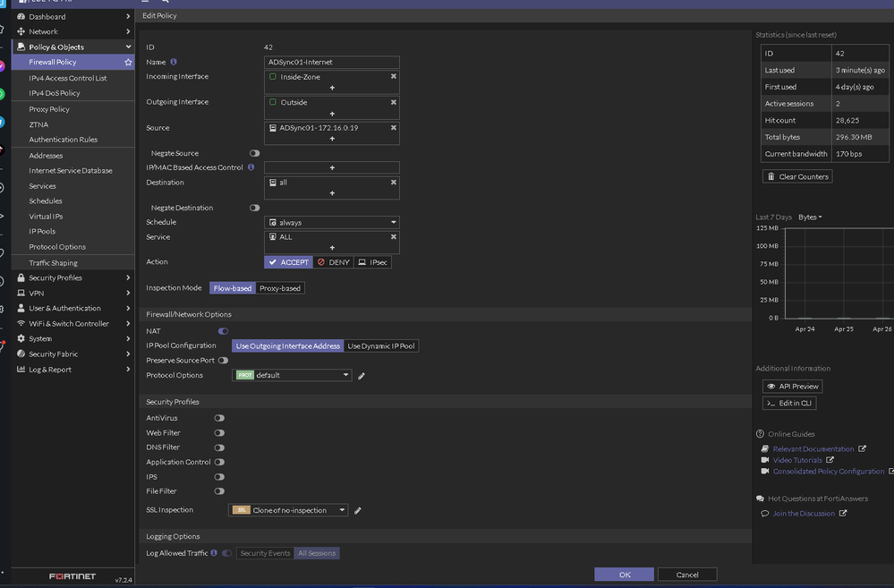Open the Schedule dropdown showing always
Screen dimensions: 894x588
[x=332, y=222]
